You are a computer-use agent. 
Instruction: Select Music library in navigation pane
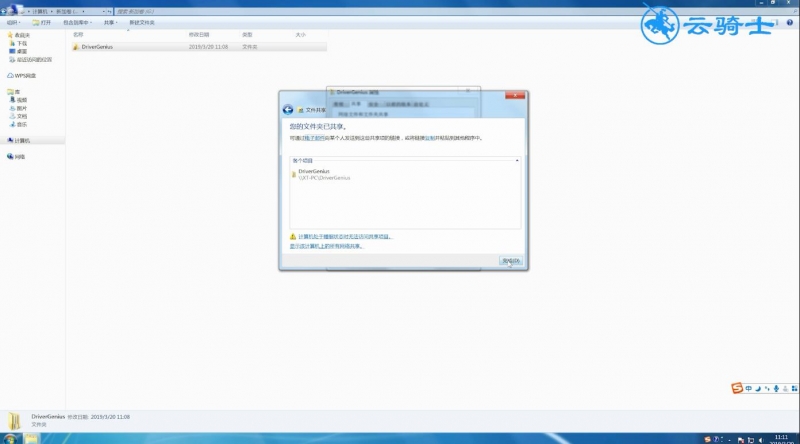click(18, 125)
